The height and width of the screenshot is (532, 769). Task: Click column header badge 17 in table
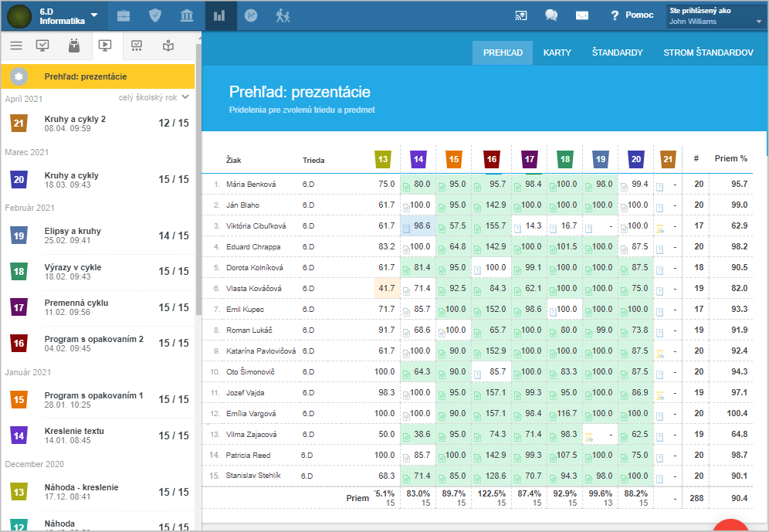click(530, 159)
